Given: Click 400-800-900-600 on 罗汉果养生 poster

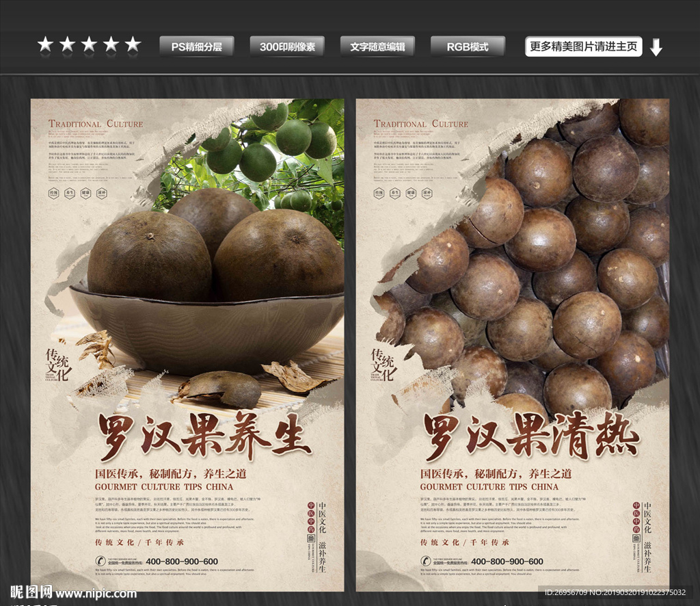Looking at the screenshot, I should (182, 562).
